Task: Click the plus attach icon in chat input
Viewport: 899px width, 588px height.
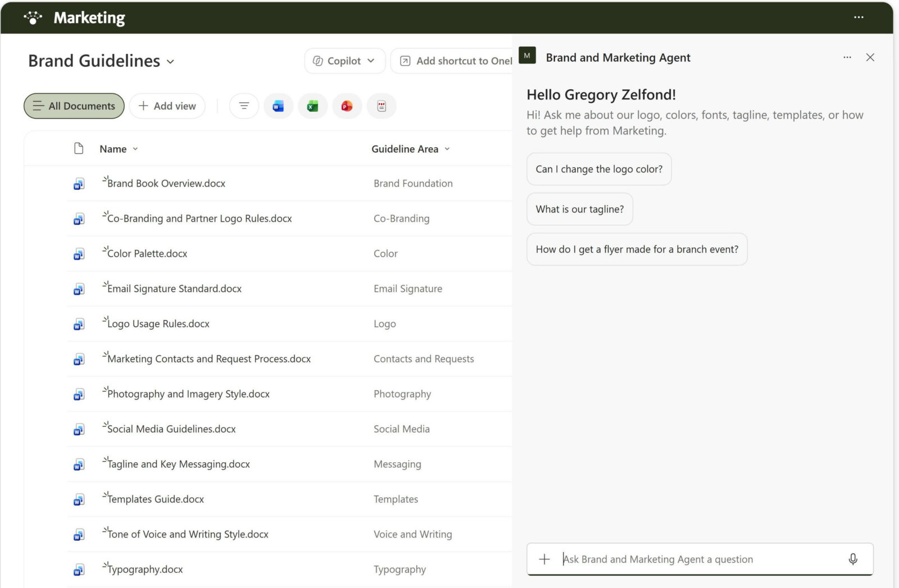Action: coord(544,559)
